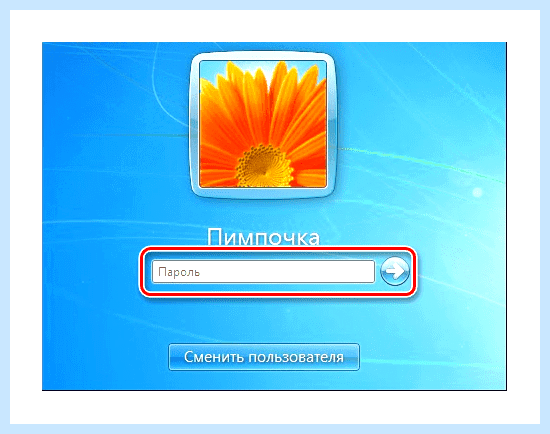The image size is (550, 434).
Task: Submit password with the arrow button
Action: coord(395,272)
